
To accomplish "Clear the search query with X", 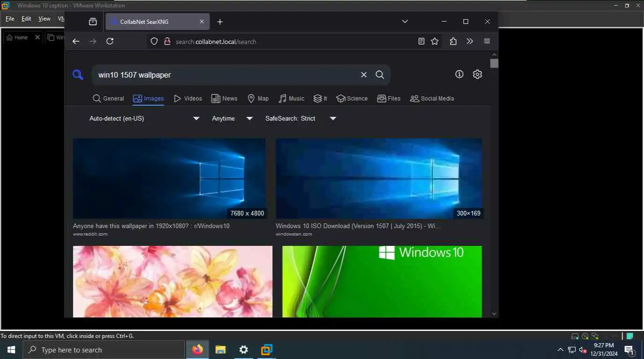I will [364, 75].
